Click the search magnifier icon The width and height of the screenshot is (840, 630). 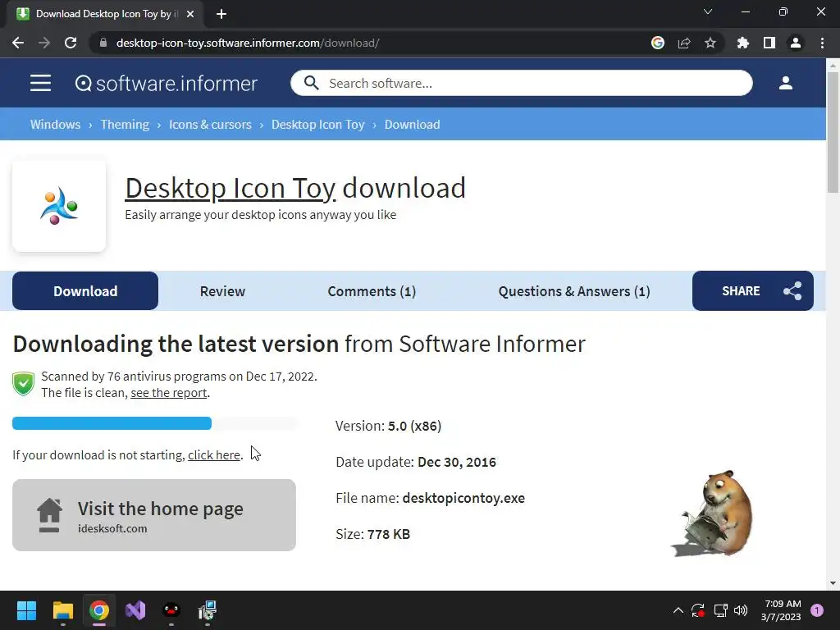click(311, 83)
